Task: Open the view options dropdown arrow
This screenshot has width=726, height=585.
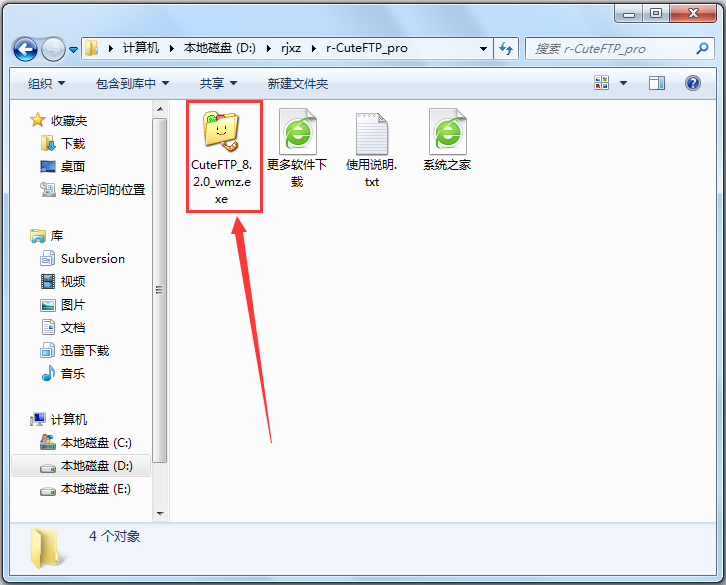Action: click(623, 83)
